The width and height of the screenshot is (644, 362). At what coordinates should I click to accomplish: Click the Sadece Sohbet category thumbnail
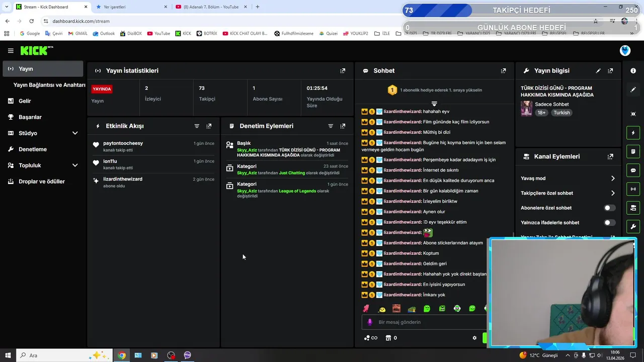pos(526,108)
